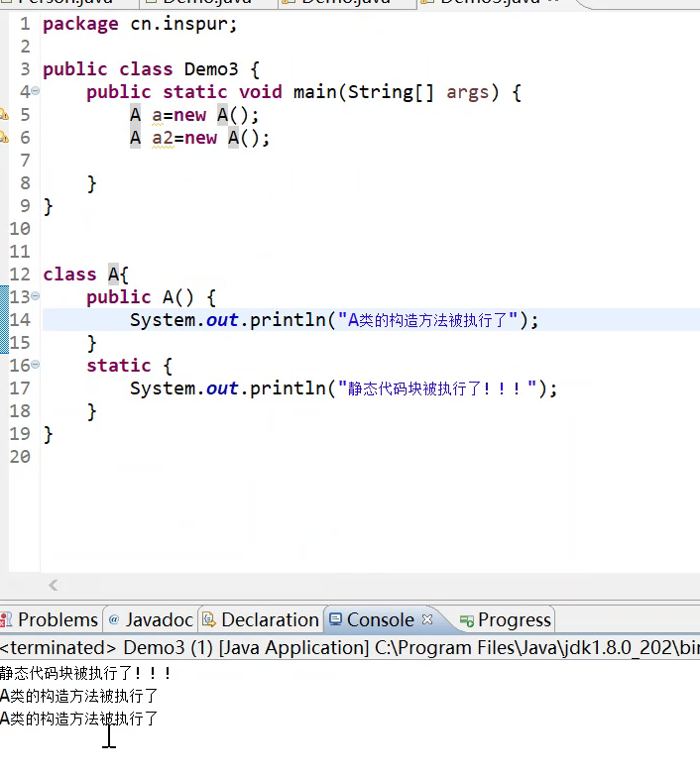The width and height of the screenshot is (700, 775).
Task: Click the Console monitor tab icon
Action: tap(336, 619)
